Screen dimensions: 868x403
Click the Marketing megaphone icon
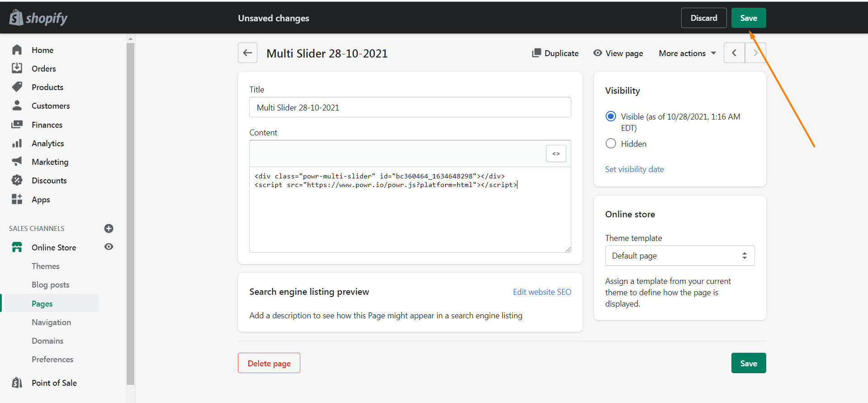tap(17, 162)
